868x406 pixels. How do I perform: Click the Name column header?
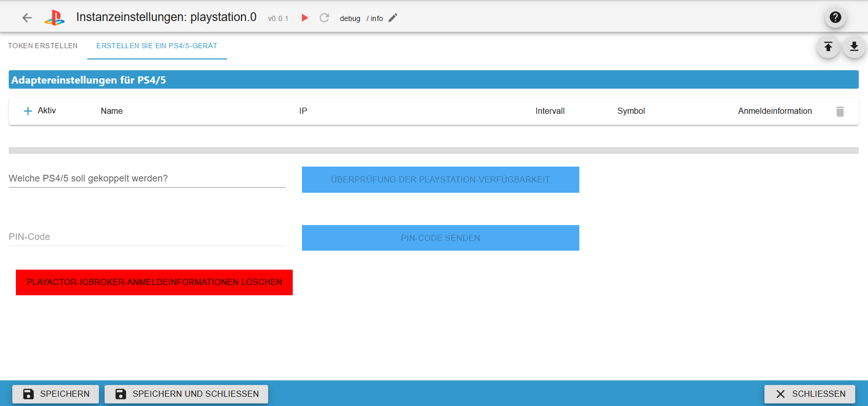(112, 111)
